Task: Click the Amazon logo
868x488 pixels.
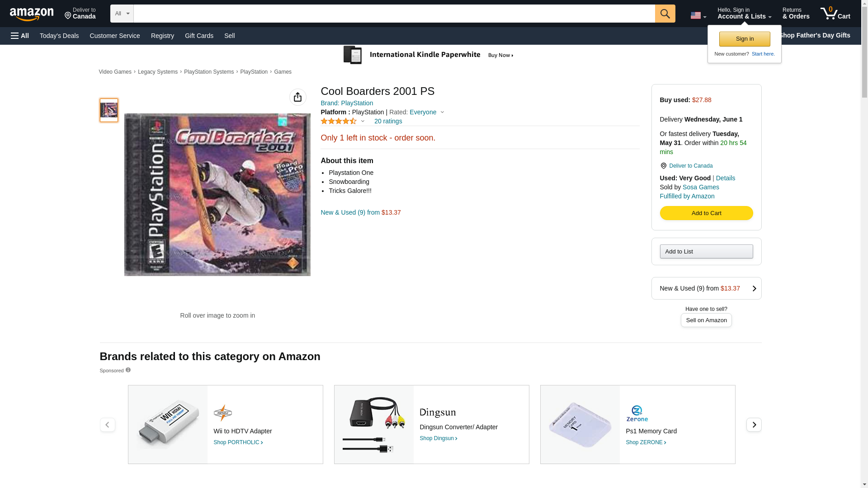Action: coord(32,14)
